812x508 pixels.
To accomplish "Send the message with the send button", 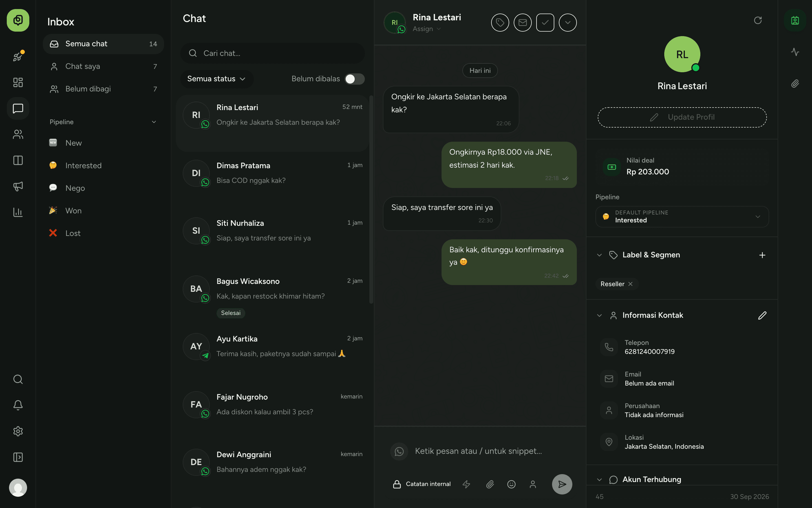I will [562, 484].
